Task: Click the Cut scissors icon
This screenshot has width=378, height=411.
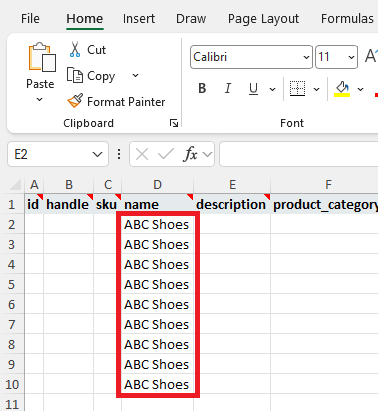Action: click(x=75, y=49)
